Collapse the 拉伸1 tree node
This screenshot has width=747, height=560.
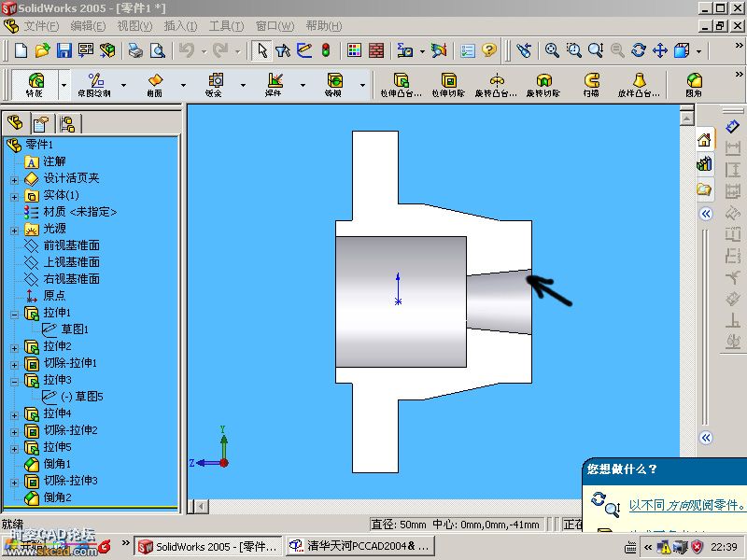coord(14,315)
